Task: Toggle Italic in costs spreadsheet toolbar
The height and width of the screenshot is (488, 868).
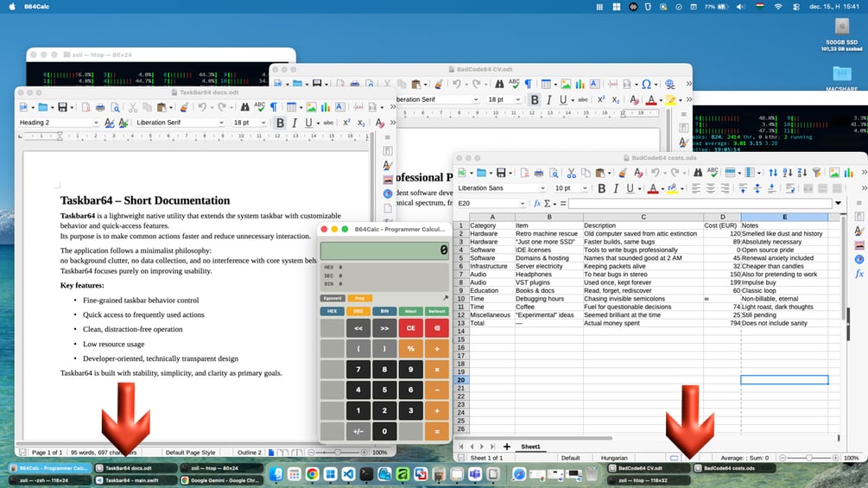Action: pos(616,188)
